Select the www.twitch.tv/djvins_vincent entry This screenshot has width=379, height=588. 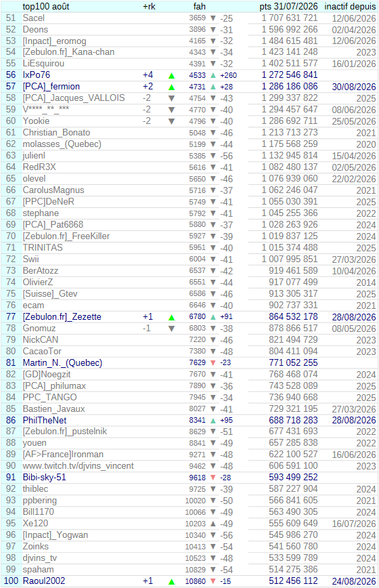point(78,466)
